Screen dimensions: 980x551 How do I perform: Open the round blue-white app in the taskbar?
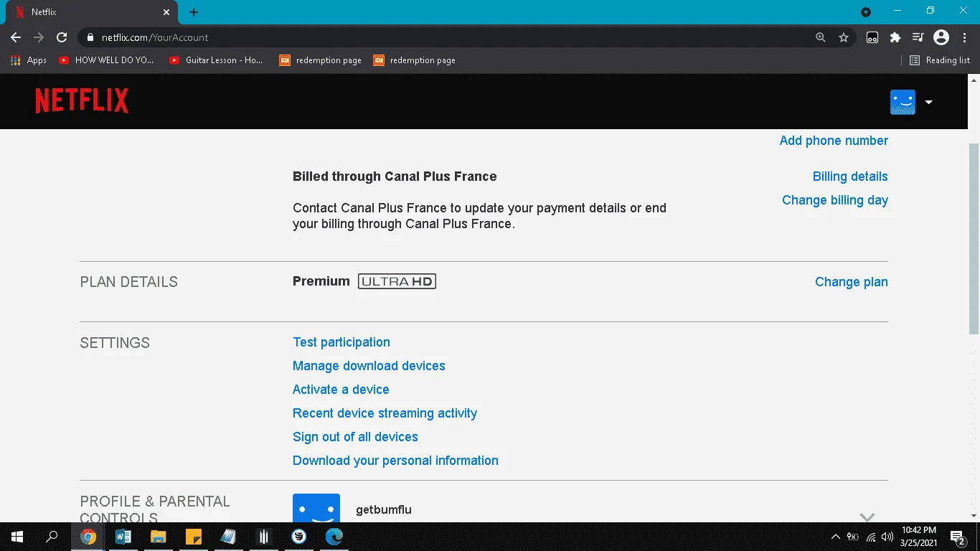tap(299, 537)
